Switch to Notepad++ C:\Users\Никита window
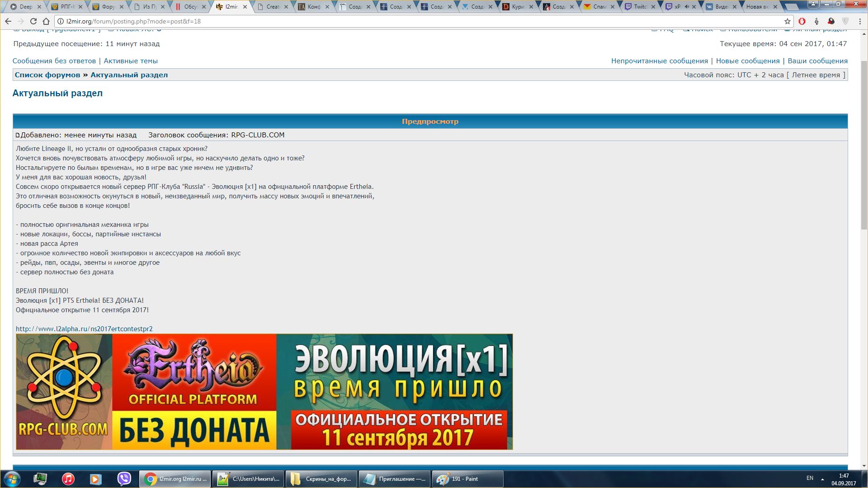This screenshot has width=868, height=488. click(248, 479)
